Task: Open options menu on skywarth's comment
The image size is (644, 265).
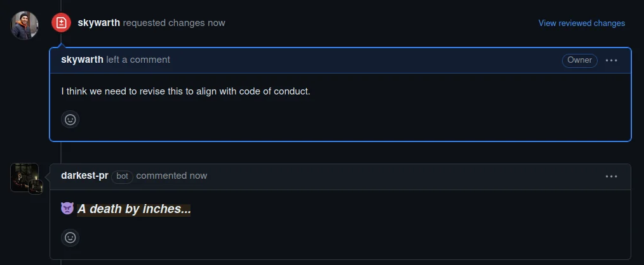Action: 611,60
